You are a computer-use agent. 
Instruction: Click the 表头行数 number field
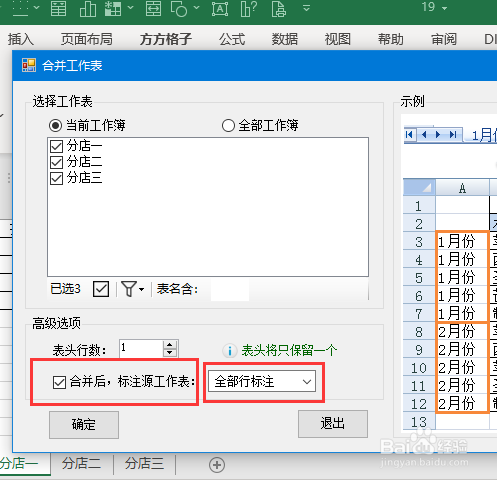click(x=141, y=348)
